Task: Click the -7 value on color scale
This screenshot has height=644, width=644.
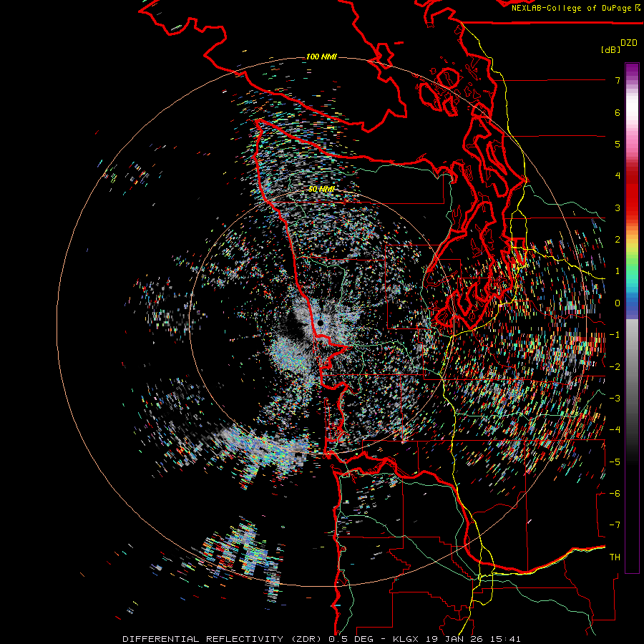Action: (x=615, y=525)
